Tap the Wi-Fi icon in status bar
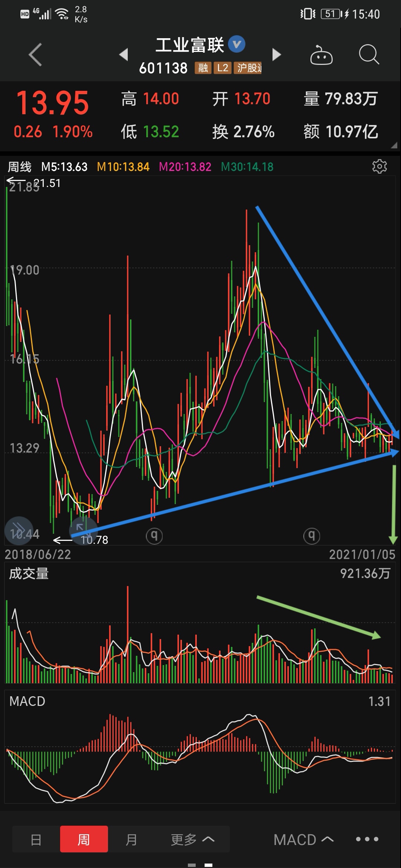Image resolution: width=401 pixels, height=868 pixels. click(62, 14)
